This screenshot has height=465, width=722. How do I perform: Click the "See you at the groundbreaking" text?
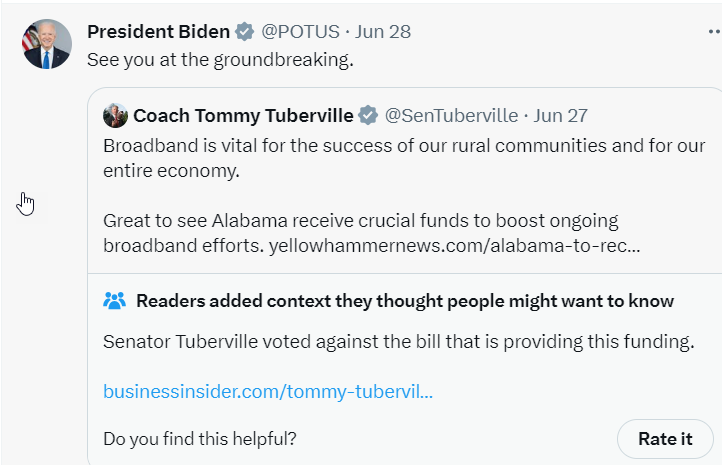click(220, 60)
